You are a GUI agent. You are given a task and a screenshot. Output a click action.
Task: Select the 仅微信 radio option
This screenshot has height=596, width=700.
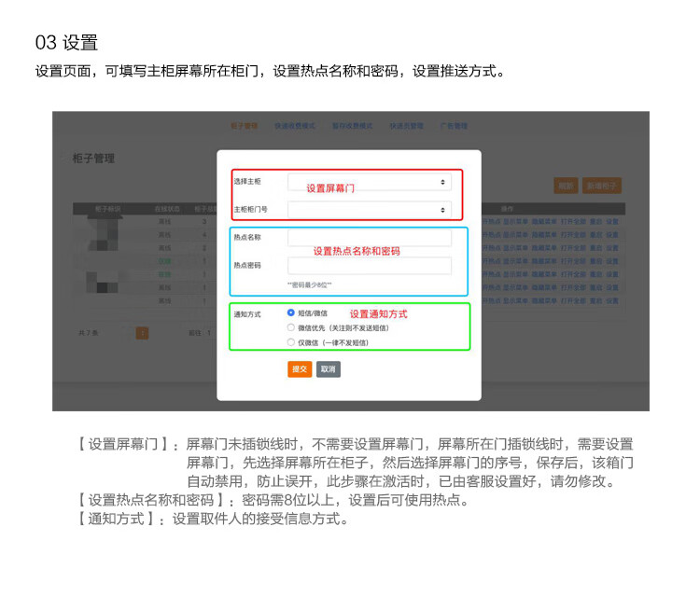[x=291, y=342]
